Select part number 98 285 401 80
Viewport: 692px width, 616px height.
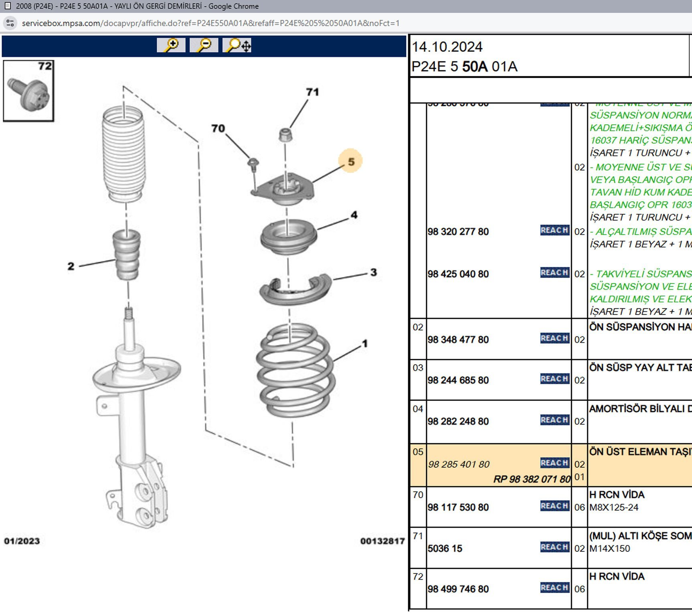[x=459, y=464]
